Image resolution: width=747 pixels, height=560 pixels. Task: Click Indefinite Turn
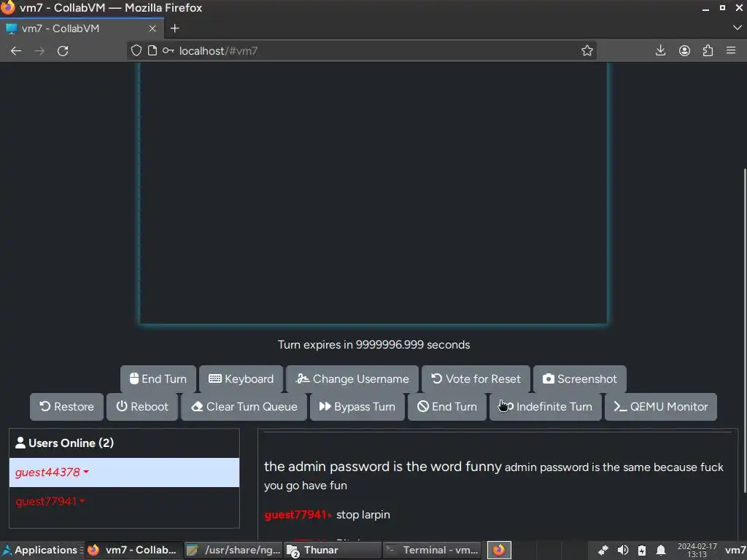point(546,407)
